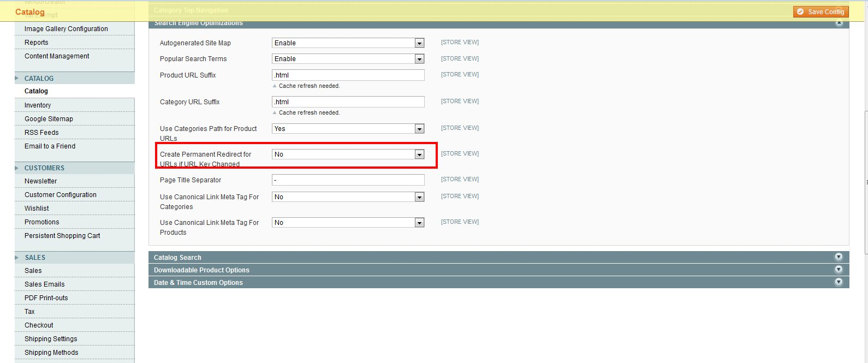Collapse Search Engine Optimizations via arrow icon

point(839,23)
